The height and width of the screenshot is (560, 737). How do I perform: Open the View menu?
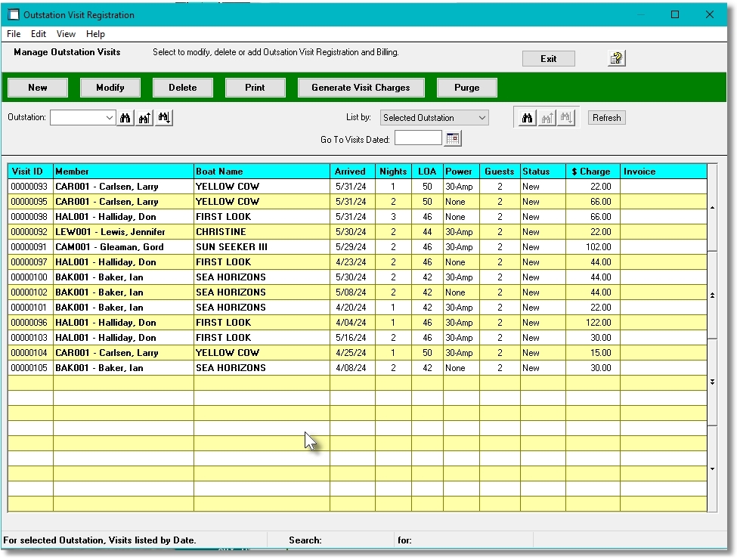pyautogui.click(x=66, y=33)
